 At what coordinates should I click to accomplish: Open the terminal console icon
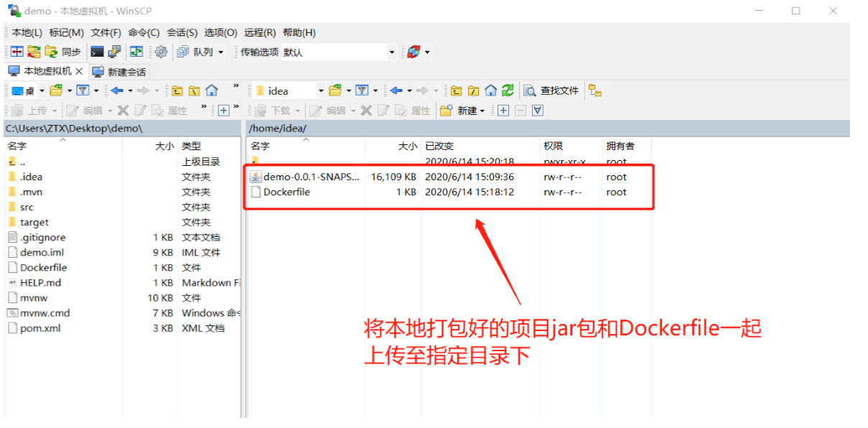coord(97,52)
